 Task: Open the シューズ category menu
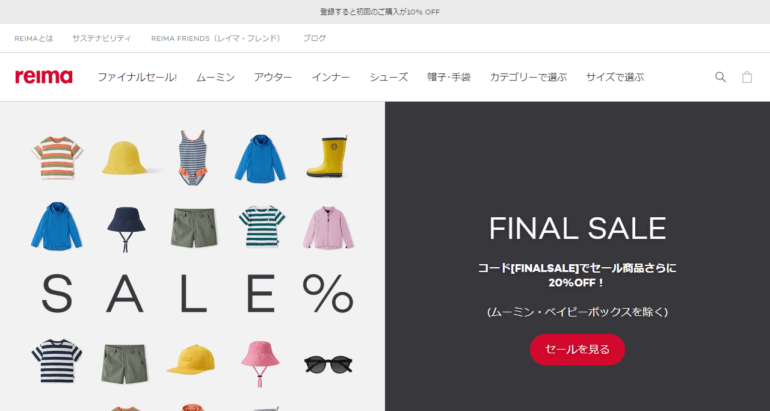point(388,77)
